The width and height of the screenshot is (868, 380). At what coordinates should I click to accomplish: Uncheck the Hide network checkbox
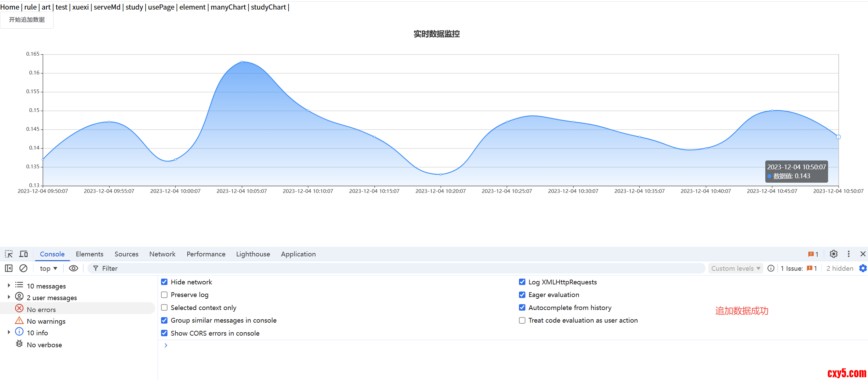(164, 282)
